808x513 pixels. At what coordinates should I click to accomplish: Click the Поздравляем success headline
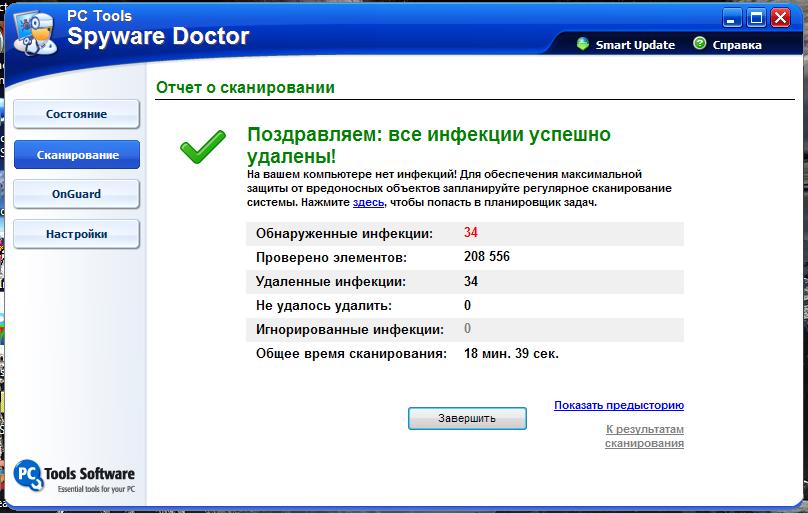point(429,145)
